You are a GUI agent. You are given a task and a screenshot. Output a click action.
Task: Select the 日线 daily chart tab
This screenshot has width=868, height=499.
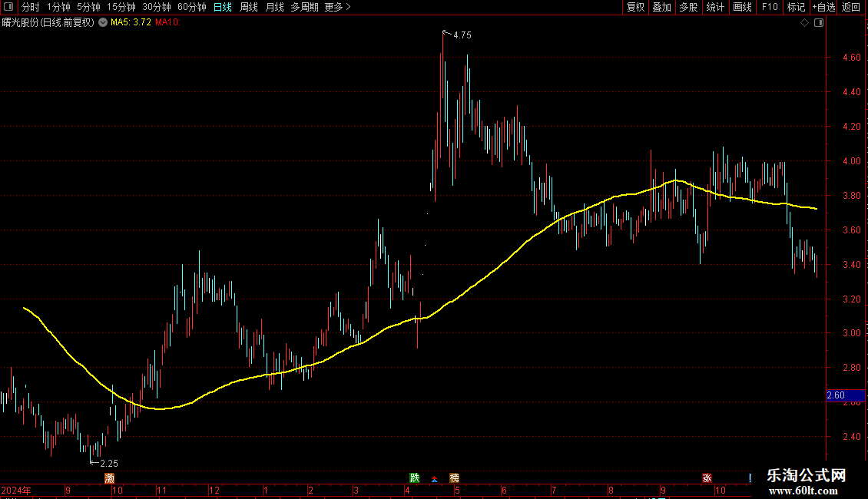(x=223, y=7)
